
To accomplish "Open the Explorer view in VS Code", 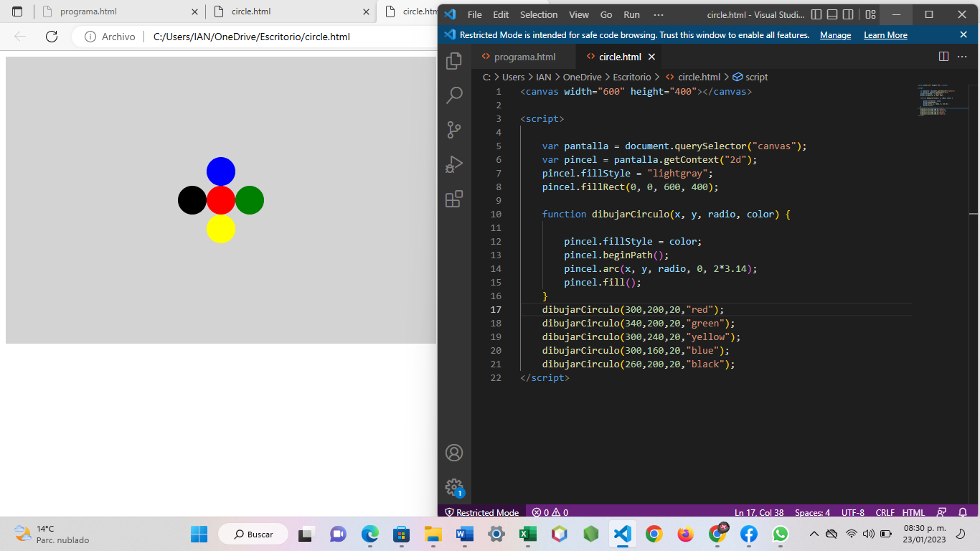I will pos(454,61).
